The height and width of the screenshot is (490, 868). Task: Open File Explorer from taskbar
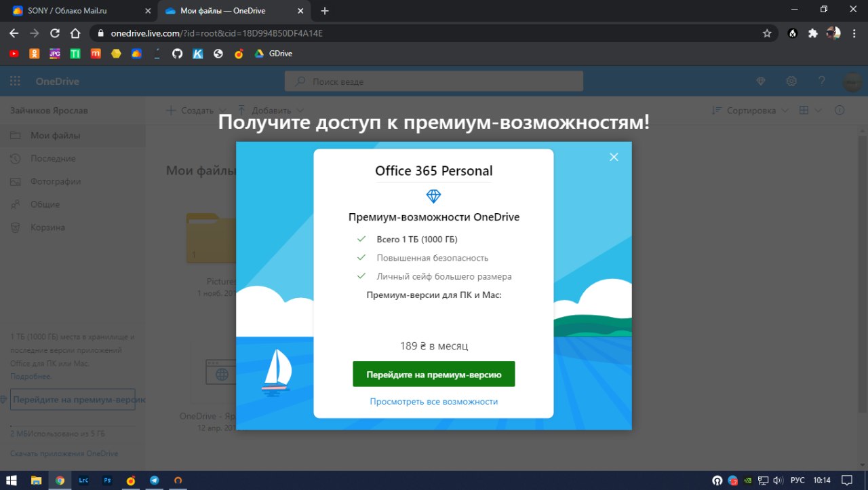click(x=37, y=480)
